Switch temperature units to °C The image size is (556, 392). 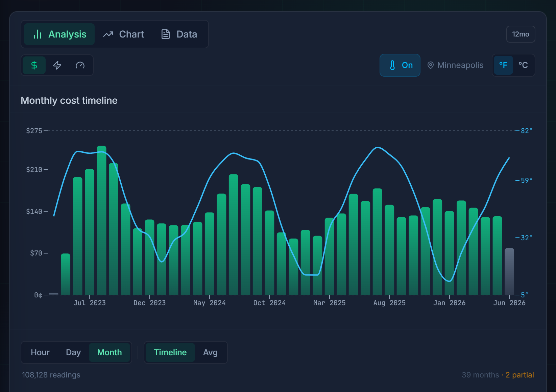[523, 65]
